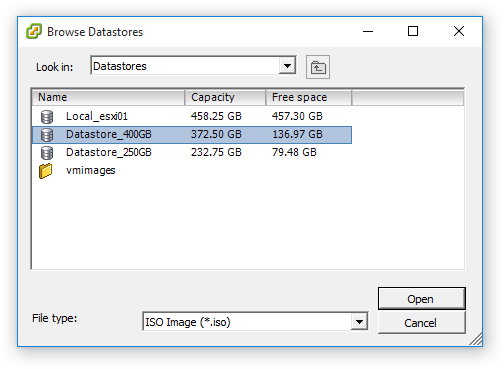Screen dimensions: 504x369
Task: Click the Datastore_250GB disk icon
Action: (x=47, y=153)
